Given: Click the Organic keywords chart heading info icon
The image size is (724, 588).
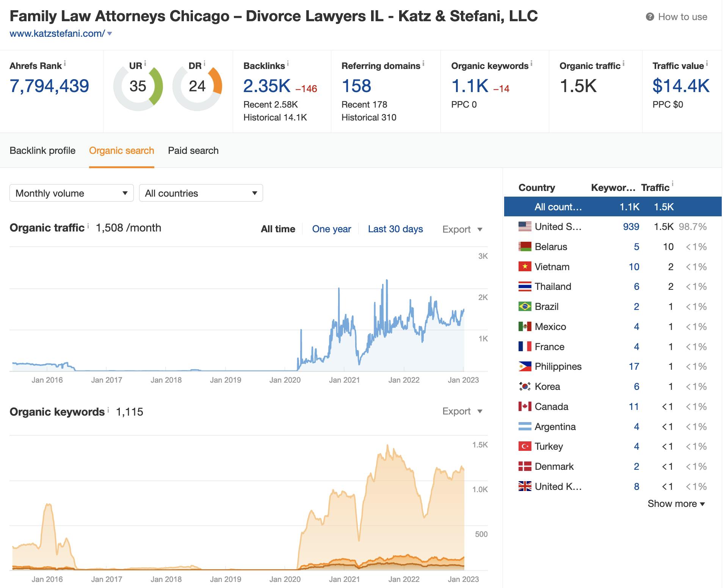Looking at the screenshot, I should click(108, 410).
